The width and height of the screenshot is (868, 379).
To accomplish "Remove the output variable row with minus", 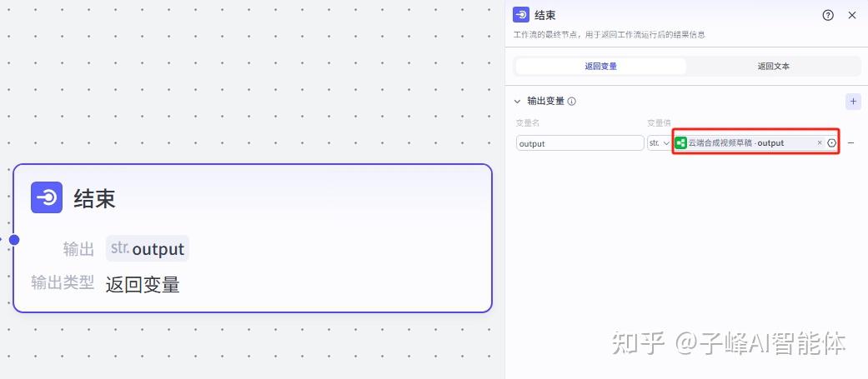I will point(851,143).
